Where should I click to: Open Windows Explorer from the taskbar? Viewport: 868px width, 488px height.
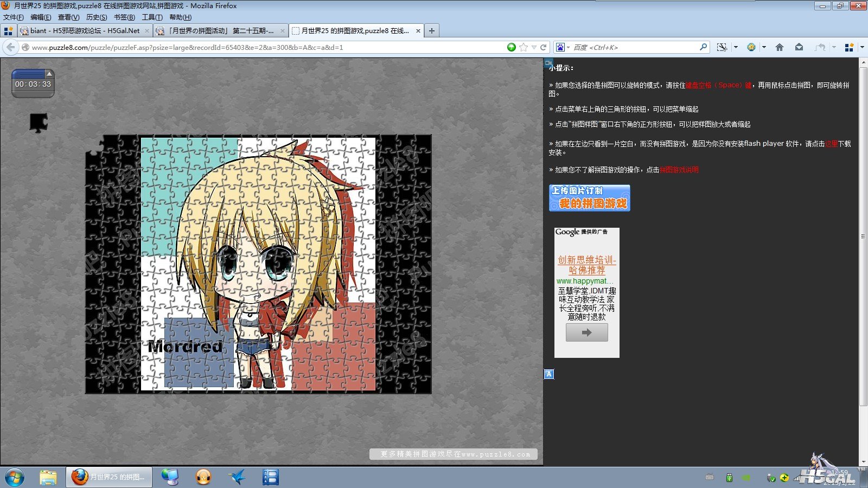(x=48, y=477)
